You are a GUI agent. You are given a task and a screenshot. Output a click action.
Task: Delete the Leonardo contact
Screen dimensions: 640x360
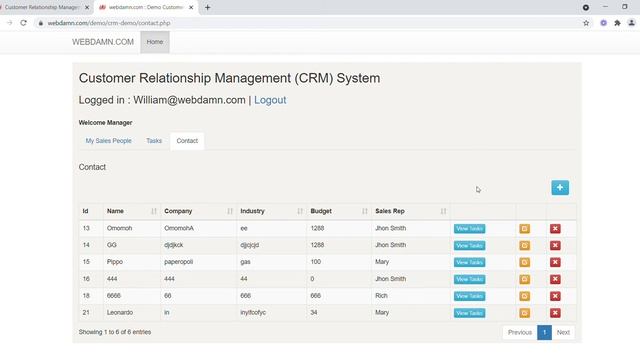[555, 313]
